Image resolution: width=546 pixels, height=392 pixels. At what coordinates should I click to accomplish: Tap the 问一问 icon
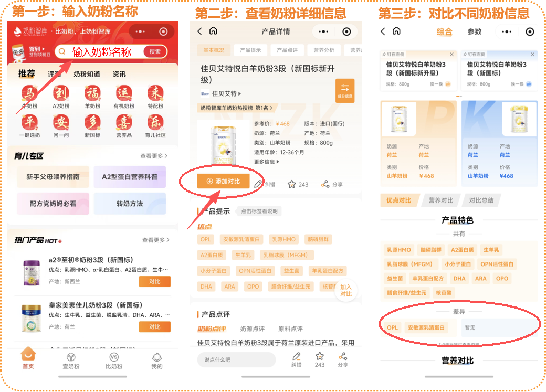point(61,123)
